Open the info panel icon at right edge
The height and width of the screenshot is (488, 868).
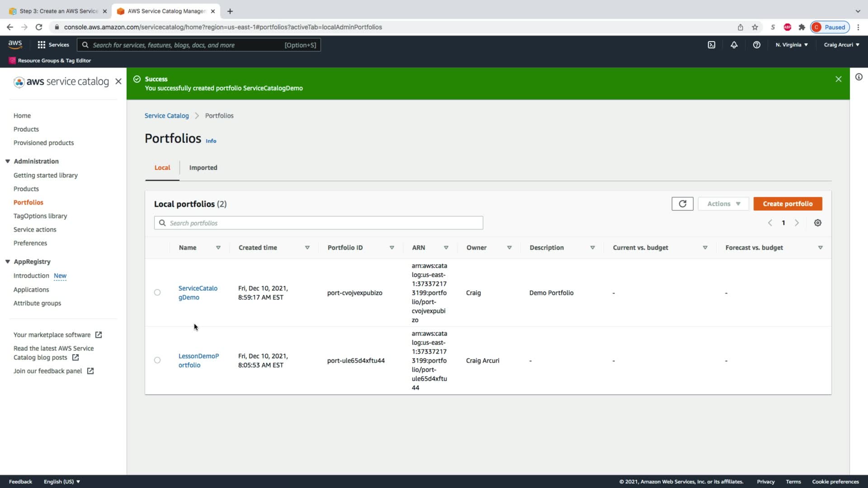pyautogui.click(x=859, y=77)
